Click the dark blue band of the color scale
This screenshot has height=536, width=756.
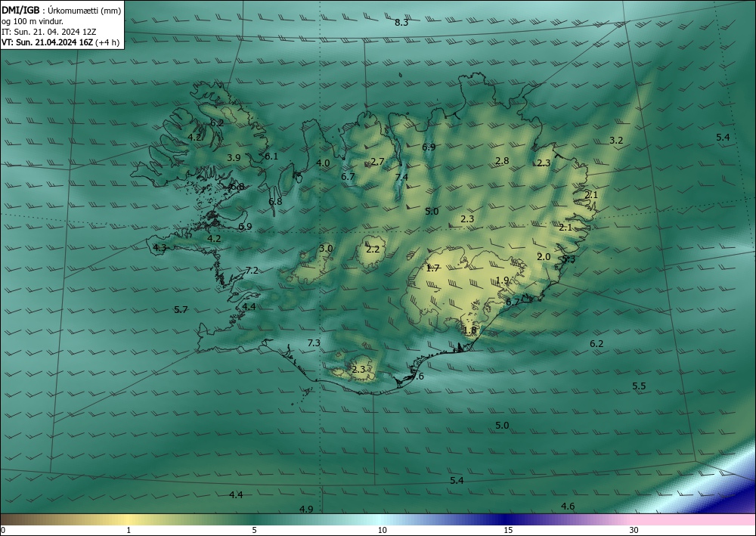(503, 519)
